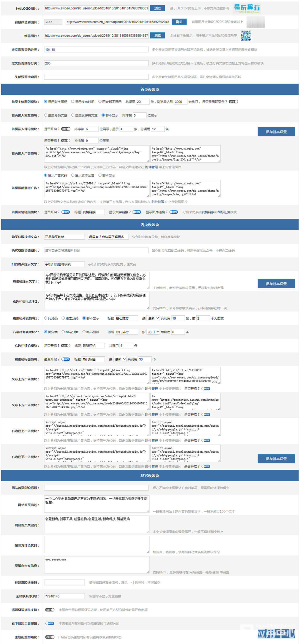Toggle the 主题配置初始化 switch
This screenshot has width=300, height=644.
coord(50,637)
